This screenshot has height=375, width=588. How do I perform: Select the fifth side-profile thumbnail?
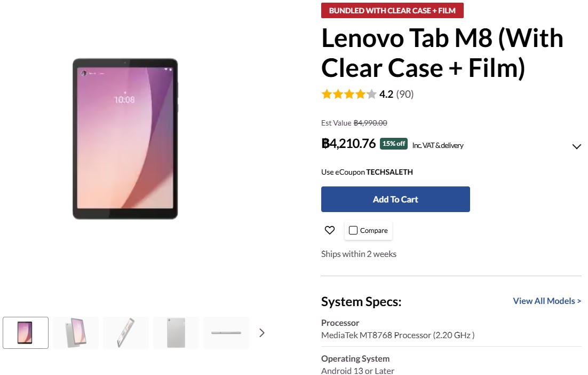pyautogui.click(x=226, y=333)
